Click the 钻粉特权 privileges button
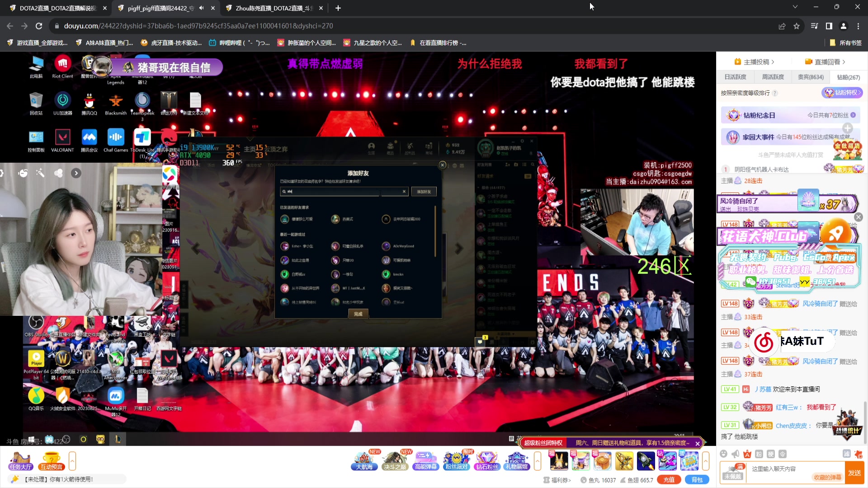 point(842,93)
